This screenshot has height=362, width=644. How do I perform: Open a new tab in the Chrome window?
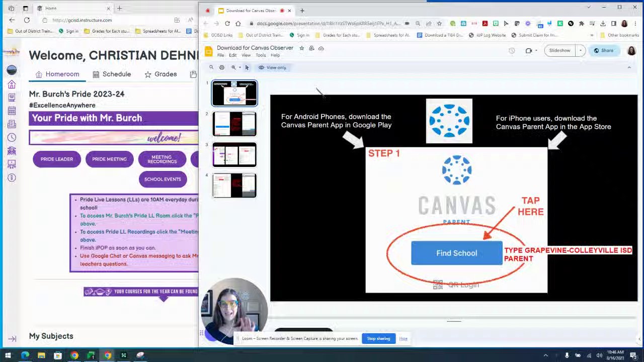[x=302, y=11]
